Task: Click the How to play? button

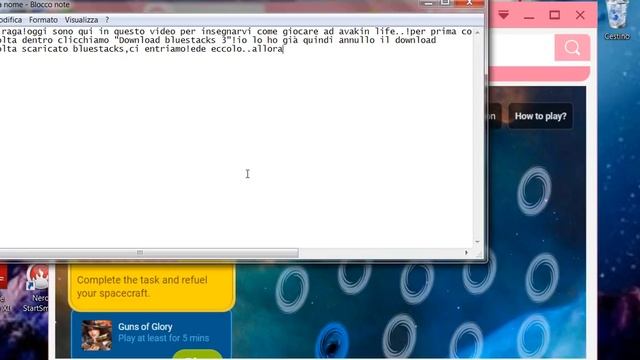Action: click(540, 116)
